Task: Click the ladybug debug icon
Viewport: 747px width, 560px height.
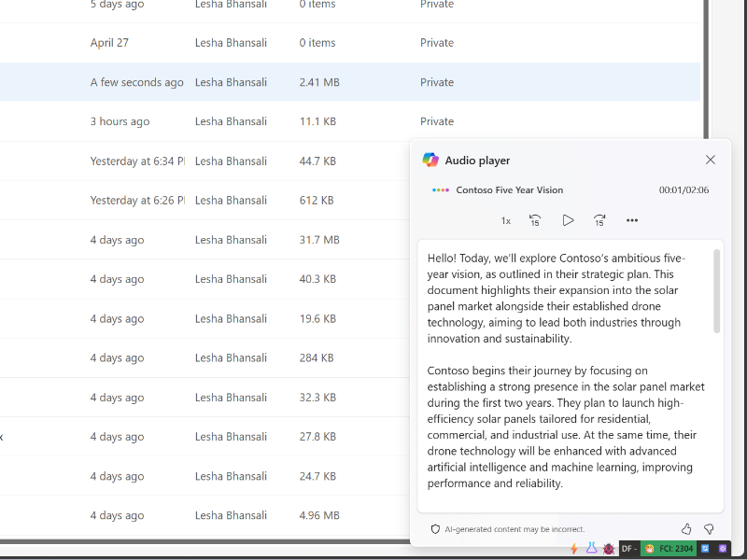Action: pos(609,549)
